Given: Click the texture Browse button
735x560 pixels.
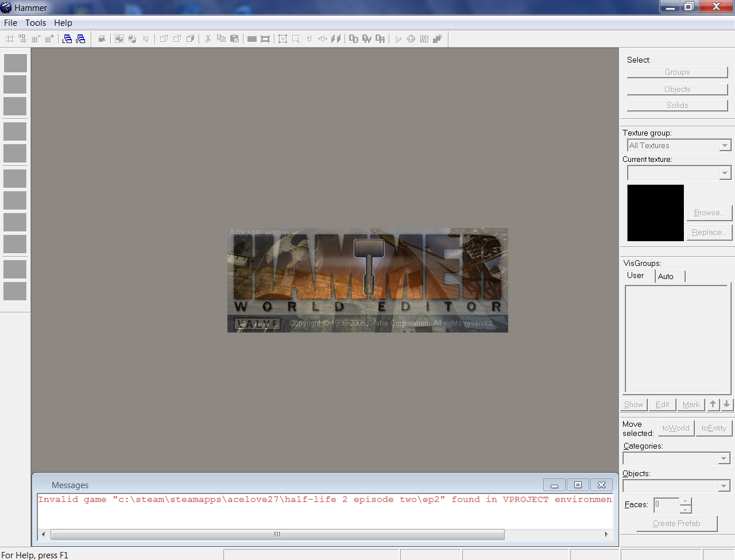Looking at the screenshot, I should point(710,213).
